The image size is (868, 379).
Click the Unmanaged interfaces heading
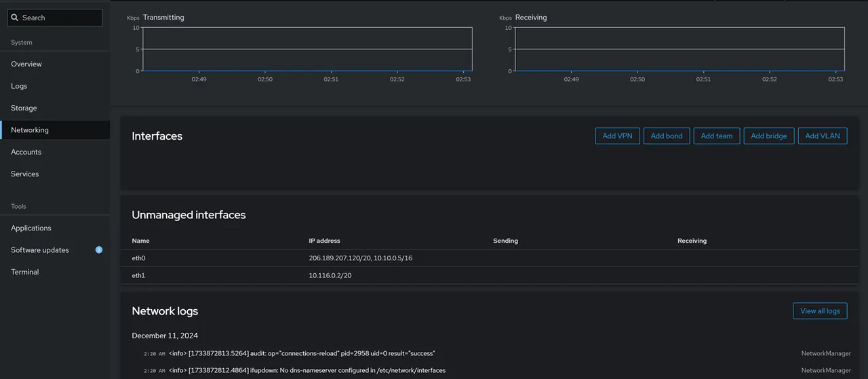coord(189,215)
